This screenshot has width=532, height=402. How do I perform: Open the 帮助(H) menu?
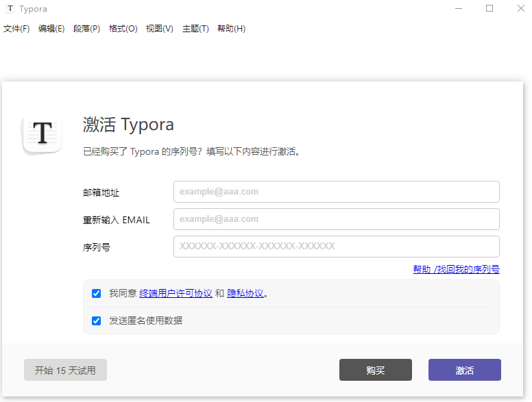point(231,29)
